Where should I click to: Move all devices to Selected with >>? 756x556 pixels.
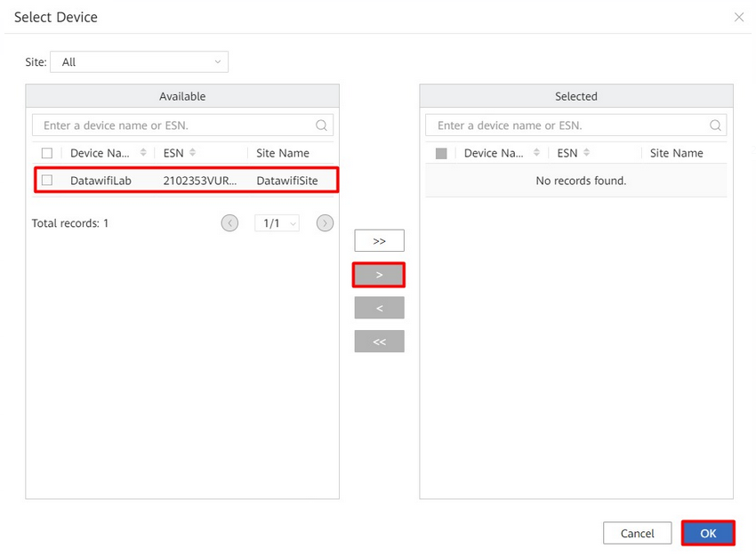[379, 240]
